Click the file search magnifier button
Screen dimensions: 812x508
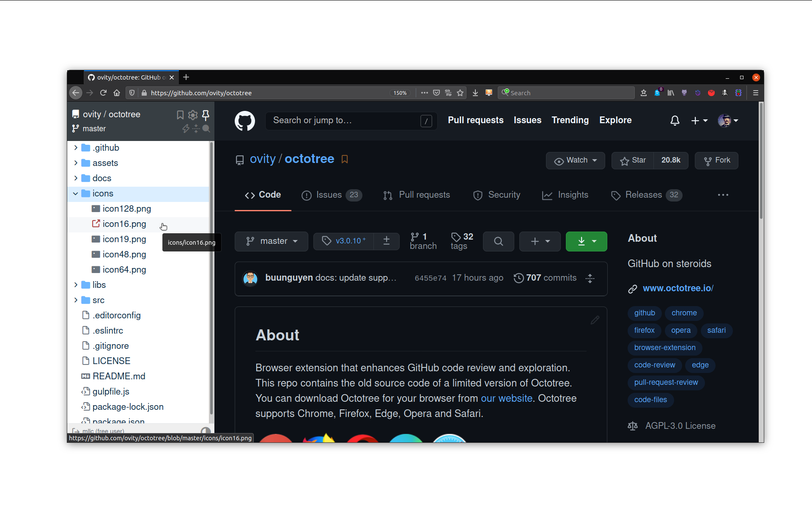[x=499, y=241]
